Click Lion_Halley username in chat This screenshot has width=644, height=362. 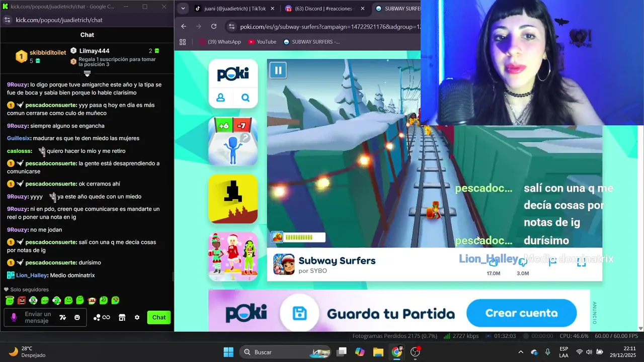pyautogui.click(x=31, y=275)
